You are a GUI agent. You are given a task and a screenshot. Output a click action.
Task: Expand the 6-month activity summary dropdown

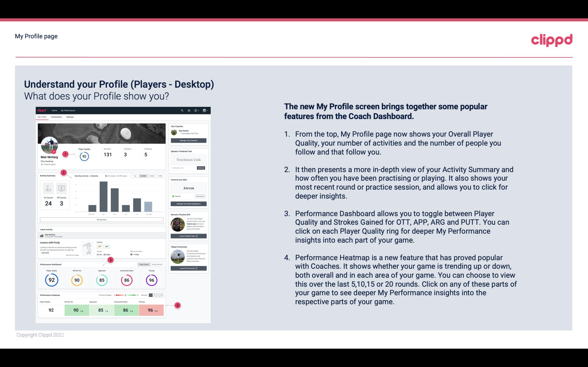[x=144, y=176]
